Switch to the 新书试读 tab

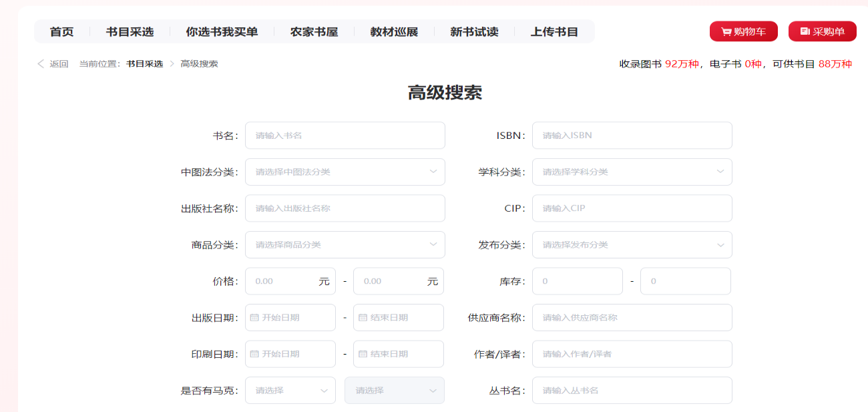click(474, 31)
